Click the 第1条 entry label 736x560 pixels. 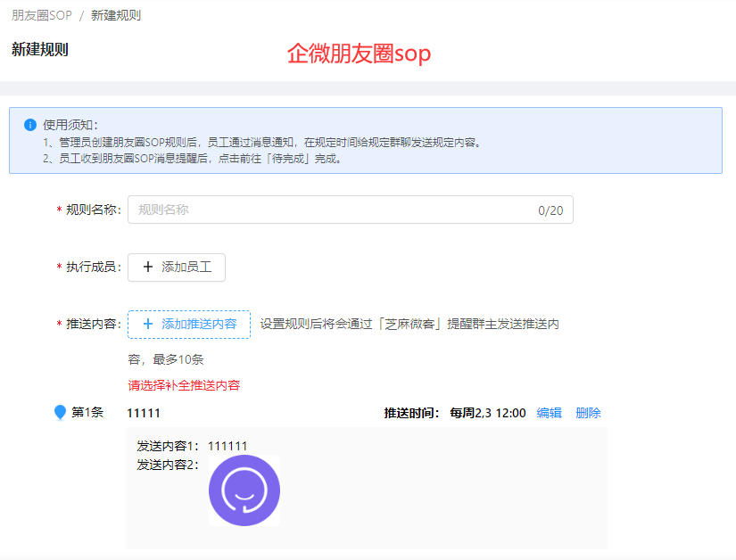(x=87, y=412)
